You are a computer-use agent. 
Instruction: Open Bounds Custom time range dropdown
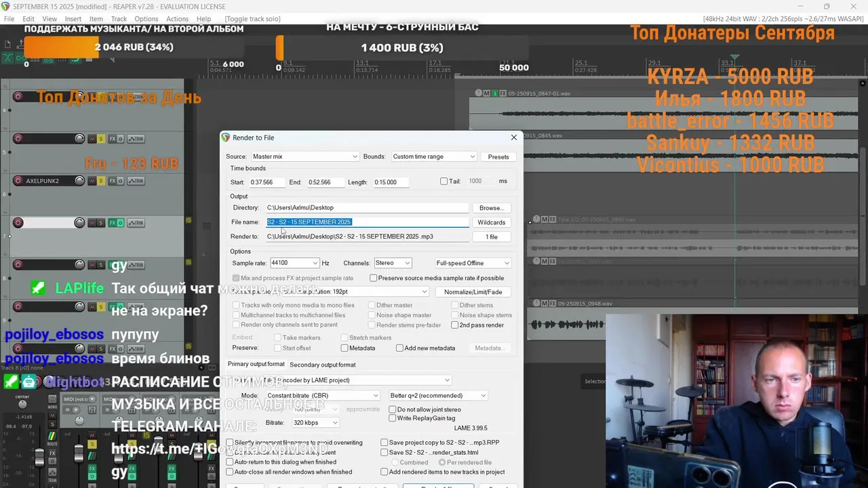[x=434, y=157]
